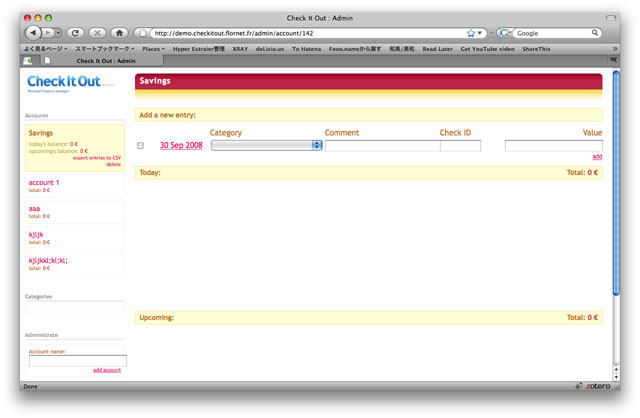
Task: Open the account 1 account
Action: (44, 182)
